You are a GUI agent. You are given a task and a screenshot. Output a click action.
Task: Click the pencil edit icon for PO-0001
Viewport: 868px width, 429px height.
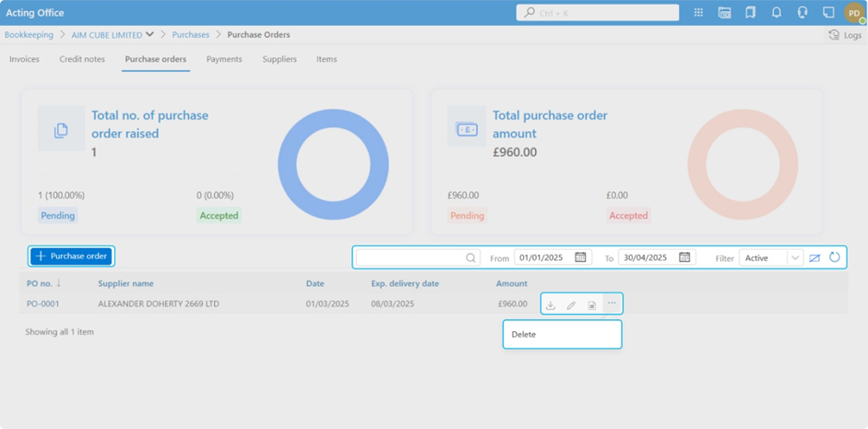[571, 304]
